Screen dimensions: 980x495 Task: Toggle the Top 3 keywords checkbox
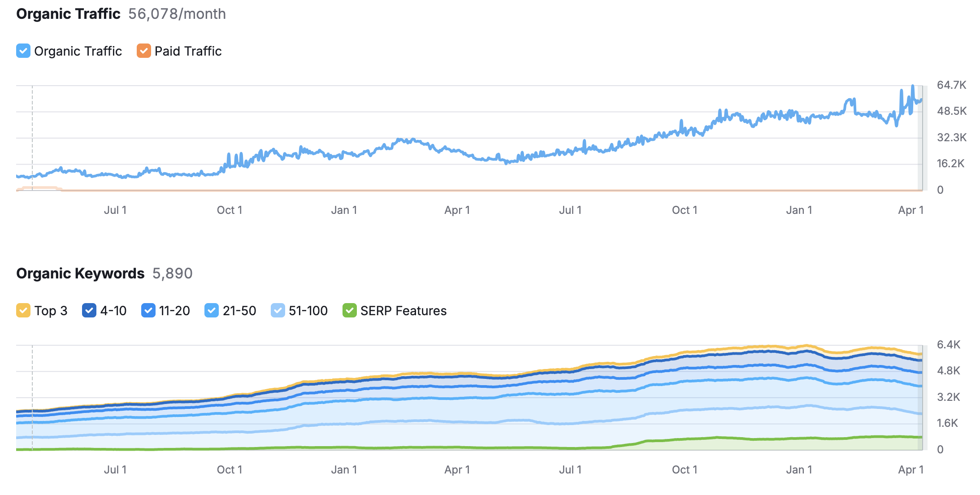pyautogui.click(x=23, y=310)
